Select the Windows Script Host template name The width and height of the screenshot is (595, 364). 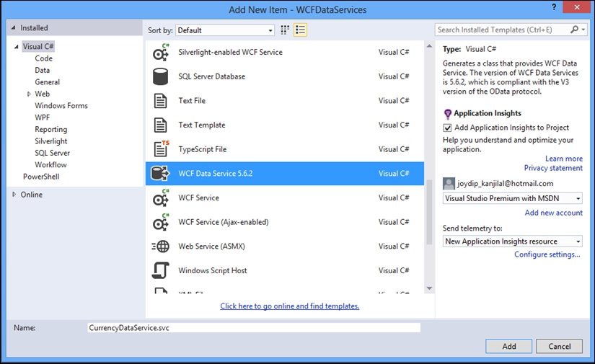click(x=213, y=271)
